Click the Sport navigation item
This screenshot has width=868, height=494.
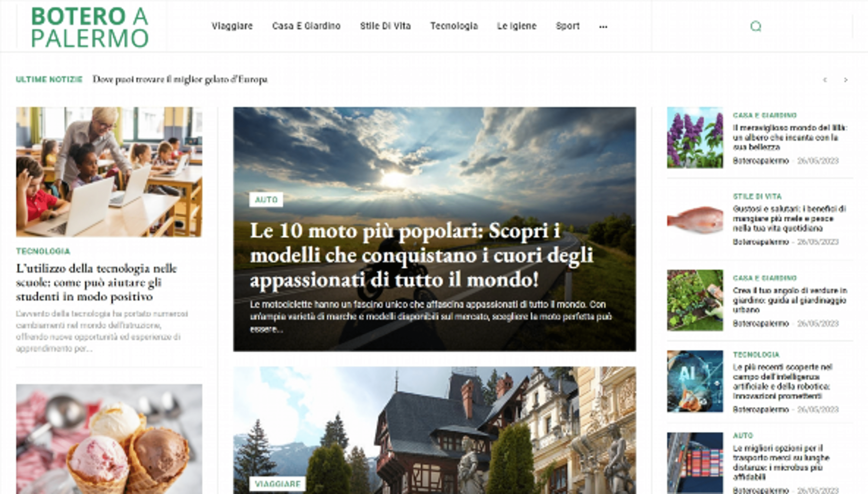tap(567, 26)
